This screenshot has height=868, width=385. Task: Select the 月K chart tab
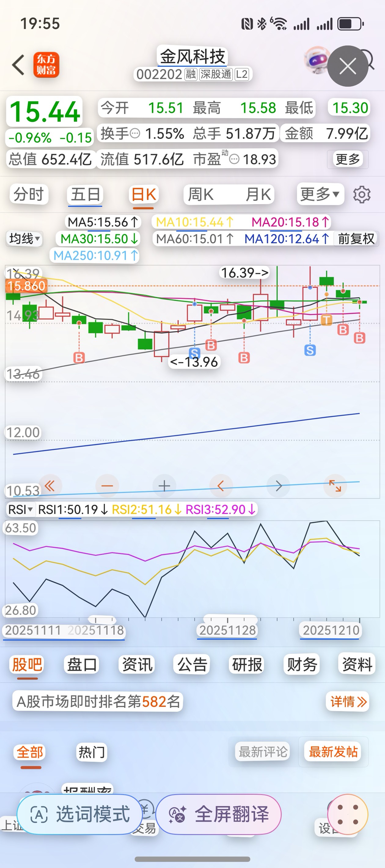click(x=258, y=194)
